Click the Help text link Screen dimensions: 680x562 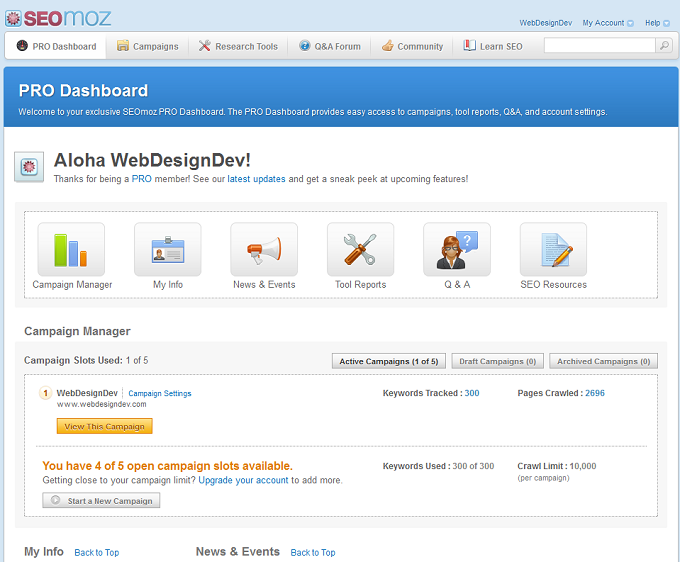point(653,23)
